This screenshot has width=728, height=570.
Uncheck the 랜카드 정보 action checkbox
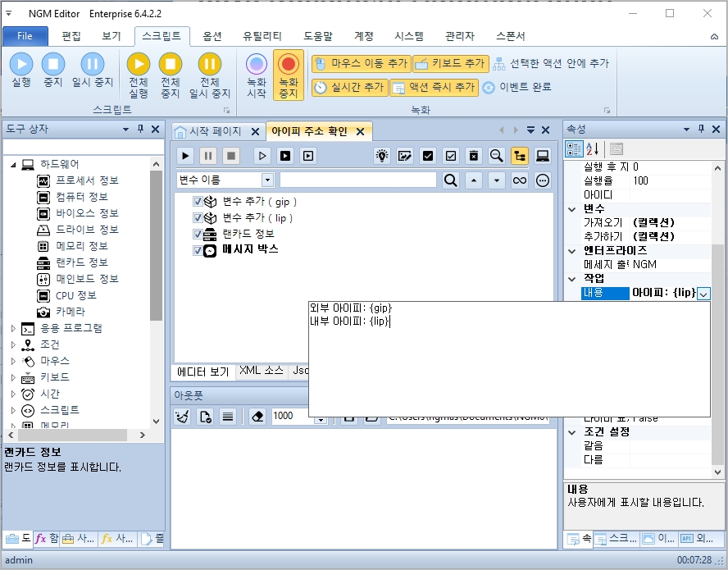pyautogui.click(x=198, y=235)
